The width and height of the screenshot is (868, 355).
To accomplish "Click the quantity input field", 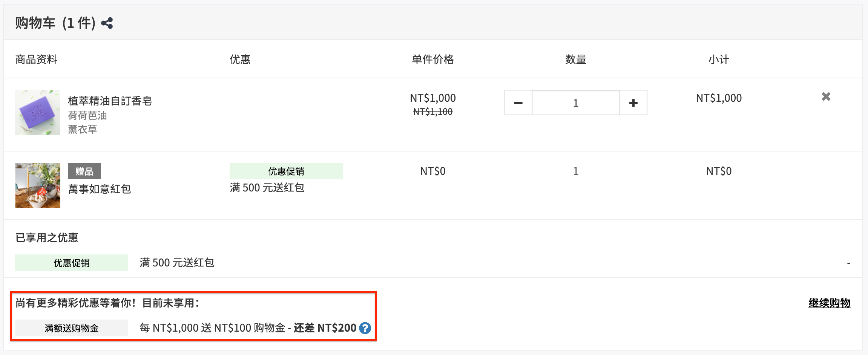I will pos(576,103).
